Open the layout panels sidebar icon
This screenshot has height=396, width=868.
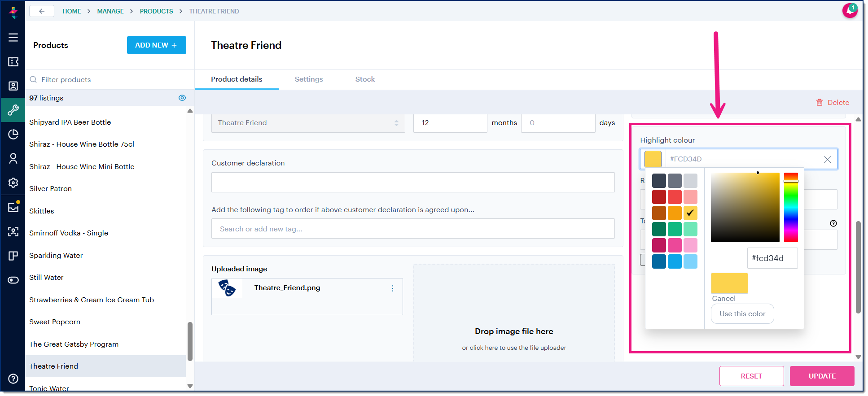[13, 256]
